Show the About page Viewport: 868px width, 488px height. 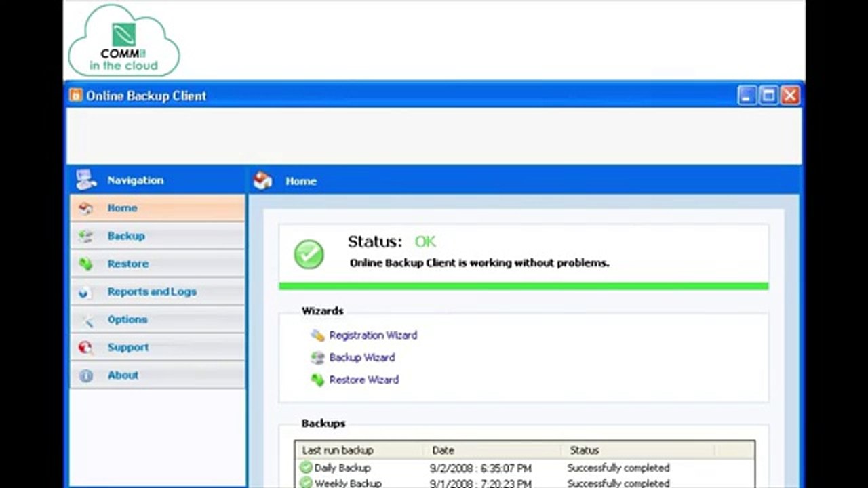(157, 375)
